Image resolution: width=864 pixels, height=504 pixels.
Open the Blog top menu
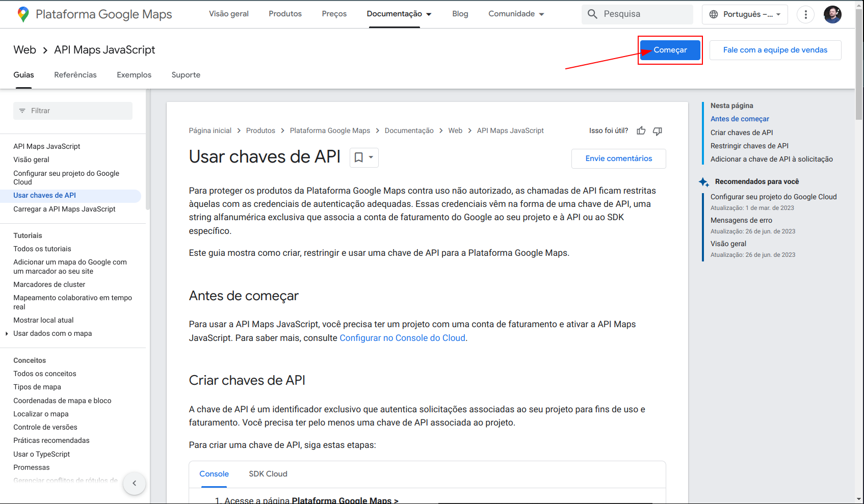460,14
